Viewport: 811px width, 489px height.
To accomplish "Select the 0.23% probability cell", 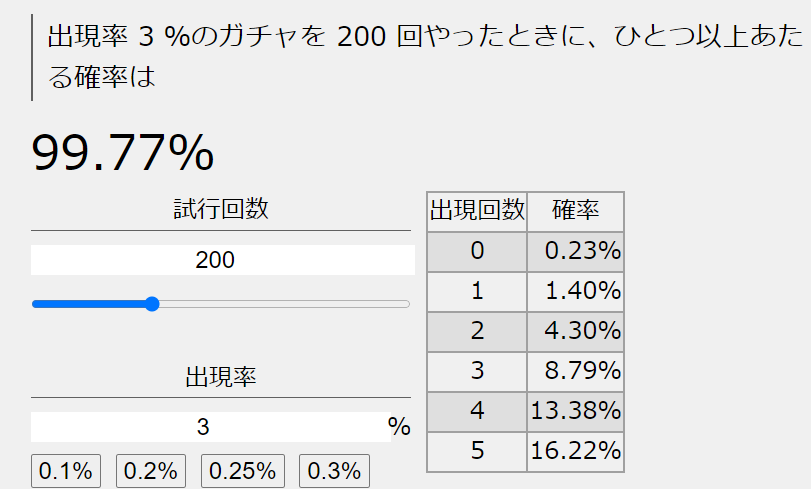I will [x=576, y=251].
